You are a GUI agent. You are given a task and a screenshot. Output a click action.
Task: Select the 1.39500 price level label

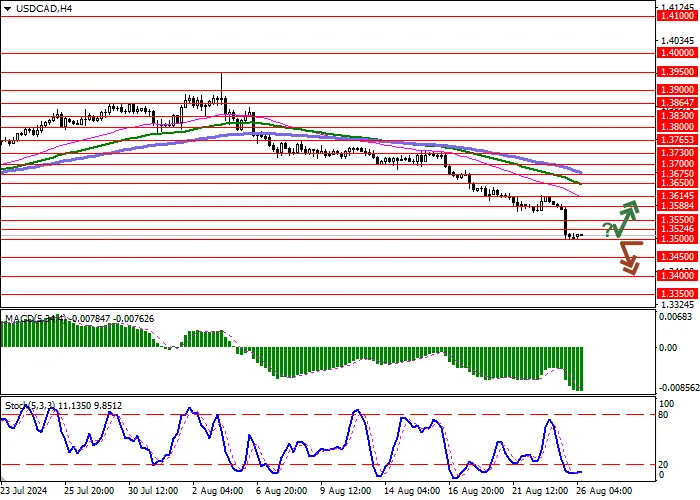[x=677, y=72]
